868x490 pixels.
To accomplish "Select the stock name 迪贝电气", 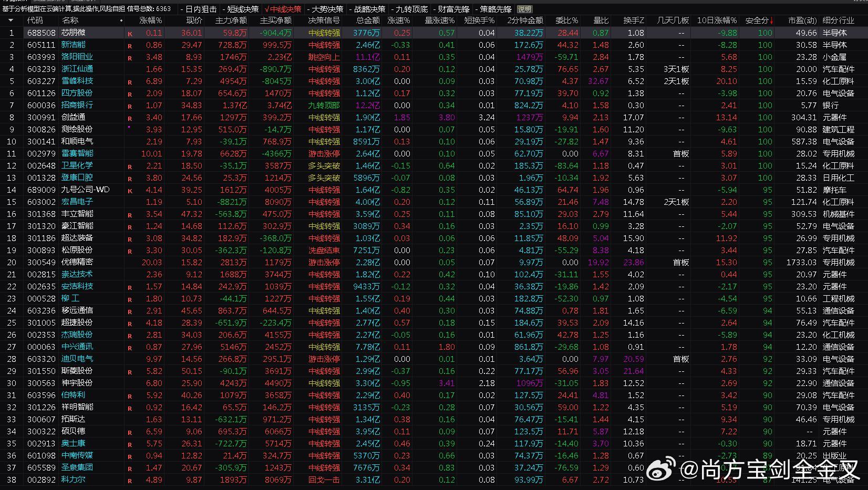I will click(x=77, y=359).
